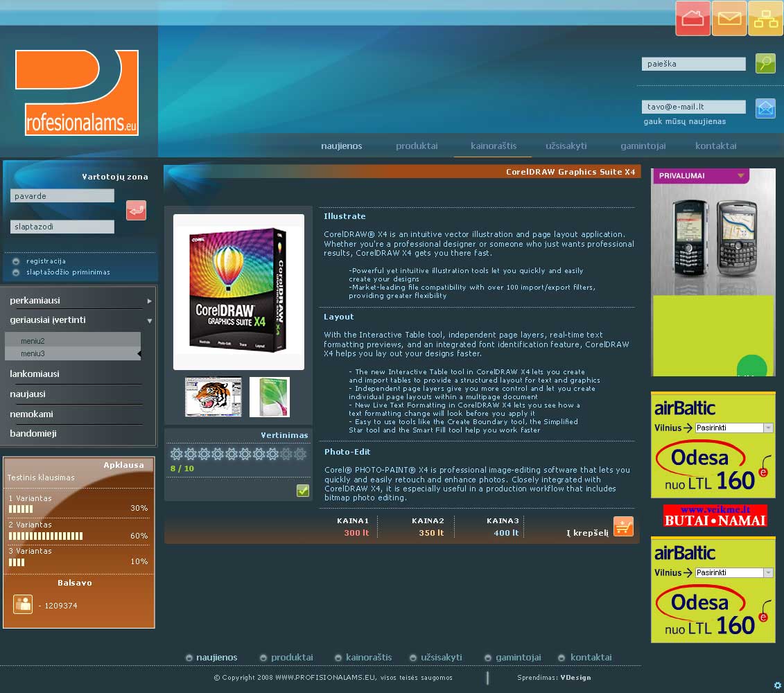Expand the perkamiausi menu arrow
Image resolution: width=784 pixels, height=693 pixels.
point(149,301)
